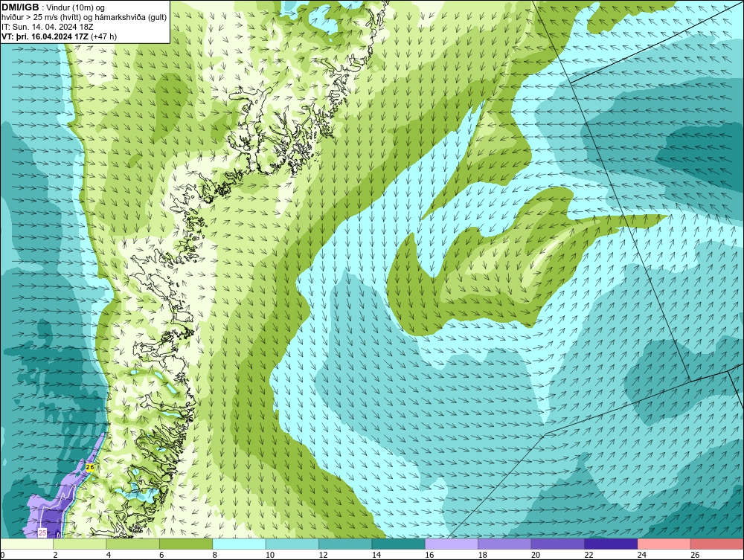Click the pink 24–26 m/s legend swatch
The image size is (744, 560).
[664, 544]
